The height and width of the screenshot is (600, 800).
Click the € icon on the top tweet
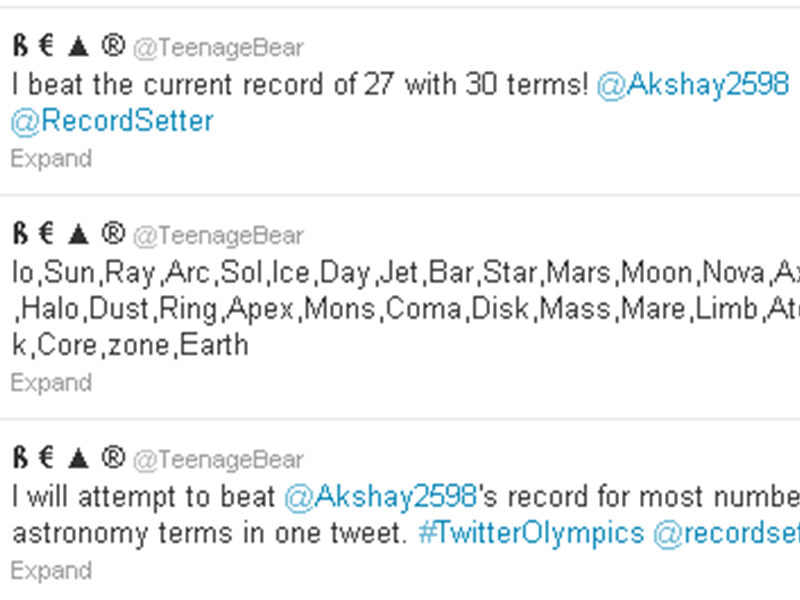(x=44, y=47)
